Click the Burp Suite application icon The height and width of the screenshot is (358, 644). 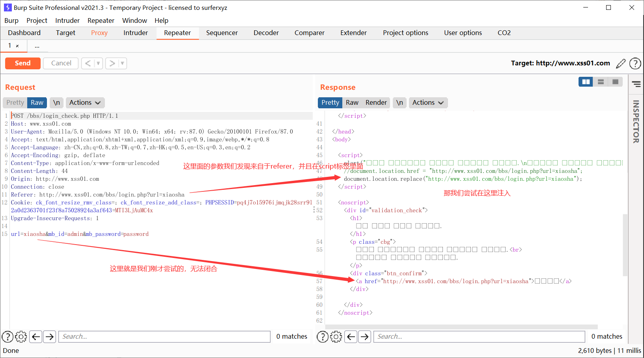pyautogui.click(x=7, y=7)
